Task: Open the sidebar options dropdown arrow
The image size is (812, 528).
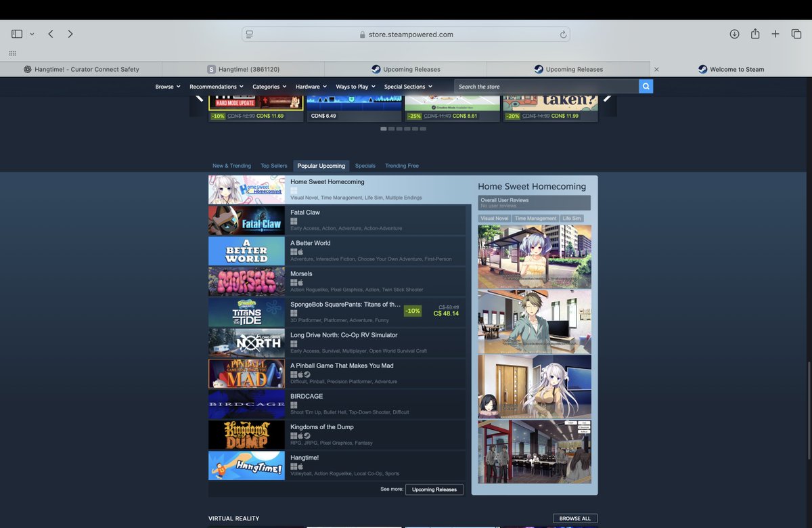Action: pos(32,34)
